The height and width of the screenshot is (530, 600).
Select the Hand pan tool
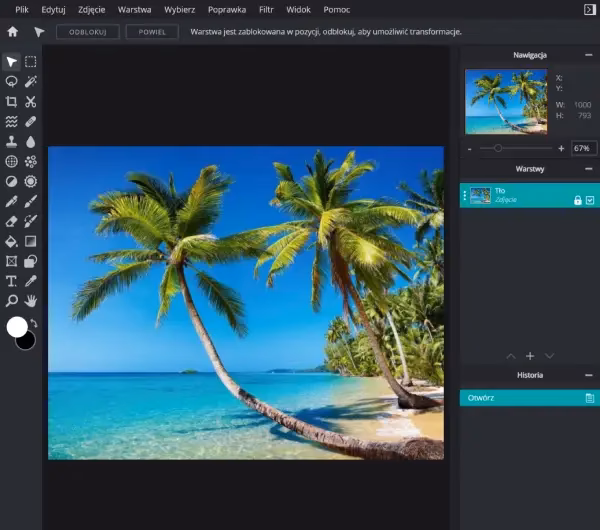31,300
